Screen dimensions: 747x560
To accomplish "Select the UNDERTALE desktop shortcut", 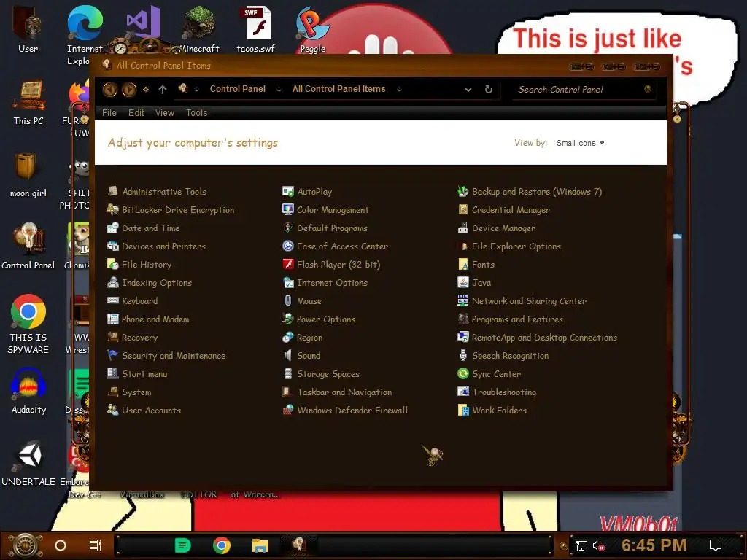I will point(28,463).
